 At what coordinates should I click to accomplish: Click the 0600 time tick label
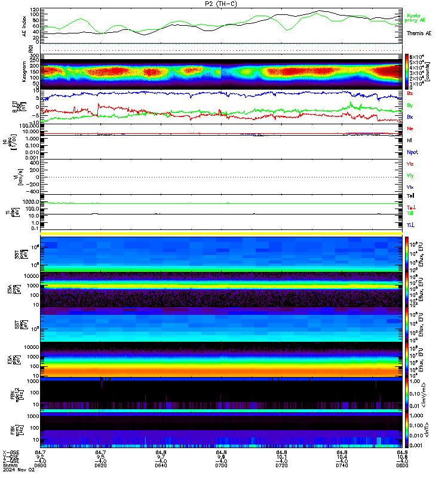40,465
